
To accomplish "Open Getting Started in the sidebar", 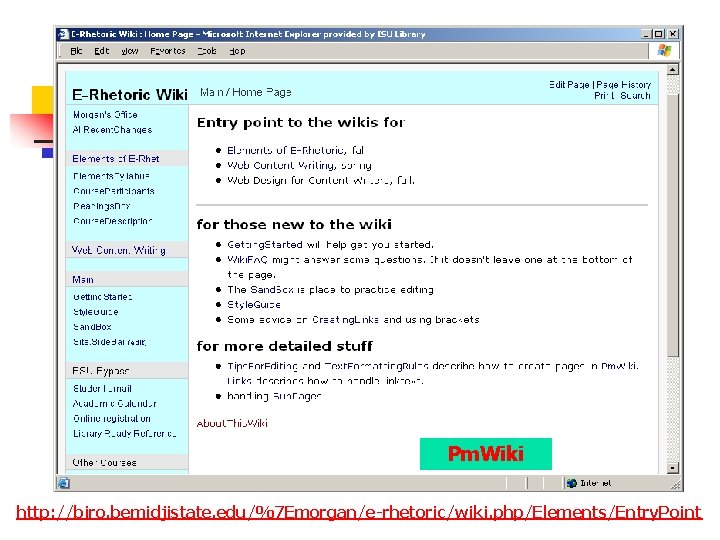I will (x=102, y=297).
